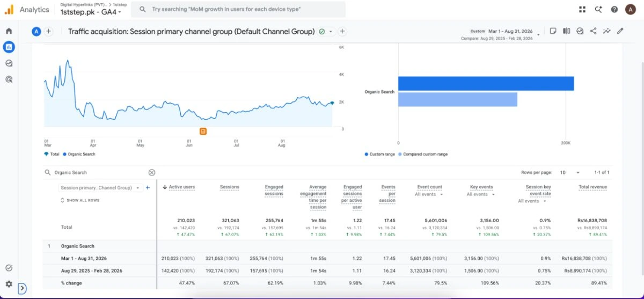Open the edit comparisons columns icon
Image resolution: width=644 pixels, height=299 pixels.
click(x=566, y=31)
